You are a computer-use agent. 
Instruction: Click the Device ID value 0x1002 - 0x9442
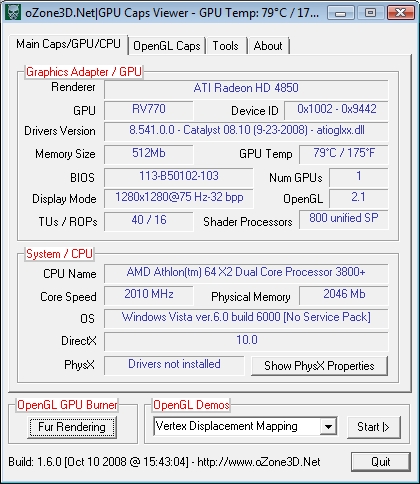point(336,110)
